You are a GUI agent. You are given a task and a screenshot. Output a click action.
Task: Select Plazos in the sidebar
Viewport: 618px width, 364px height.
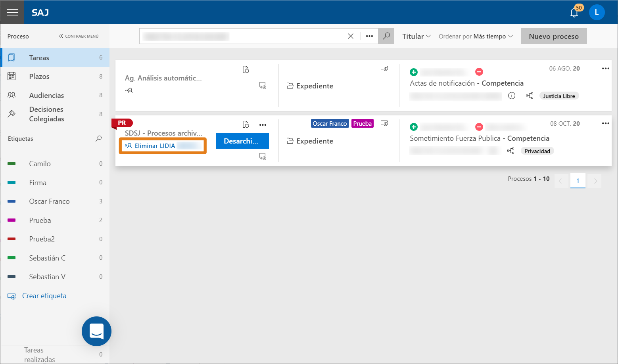pos(55,77)
